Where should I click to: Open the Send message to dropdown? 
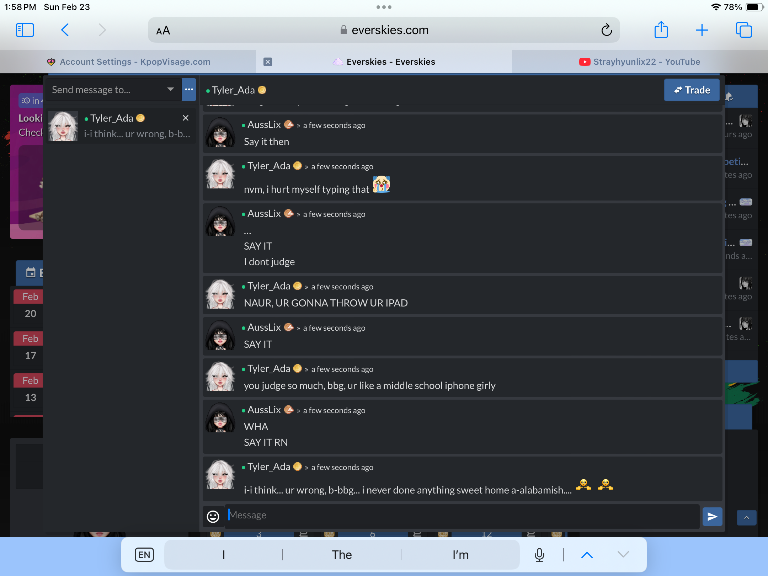113,90
